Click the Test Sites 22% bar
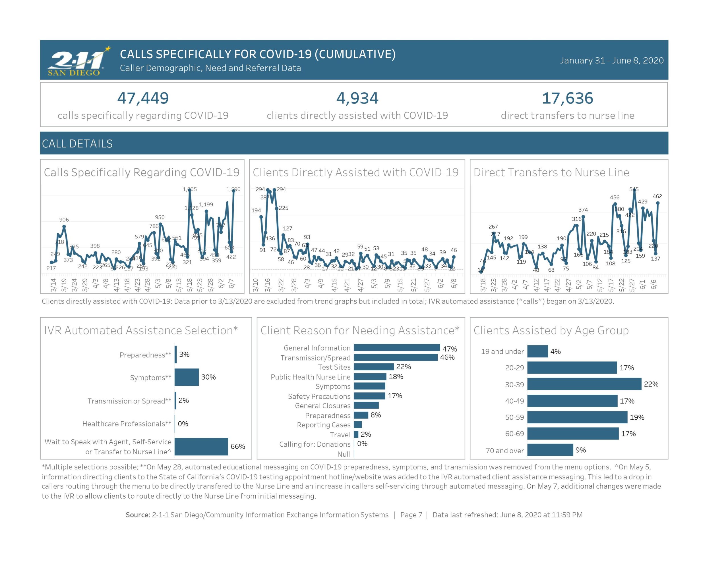The image size is (728, 562). tap(374, 367)
